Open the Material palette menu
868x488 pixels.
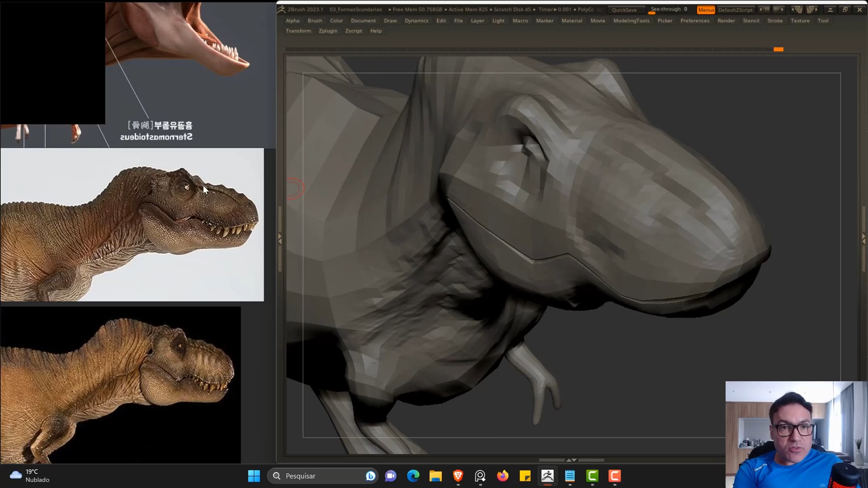571,21
